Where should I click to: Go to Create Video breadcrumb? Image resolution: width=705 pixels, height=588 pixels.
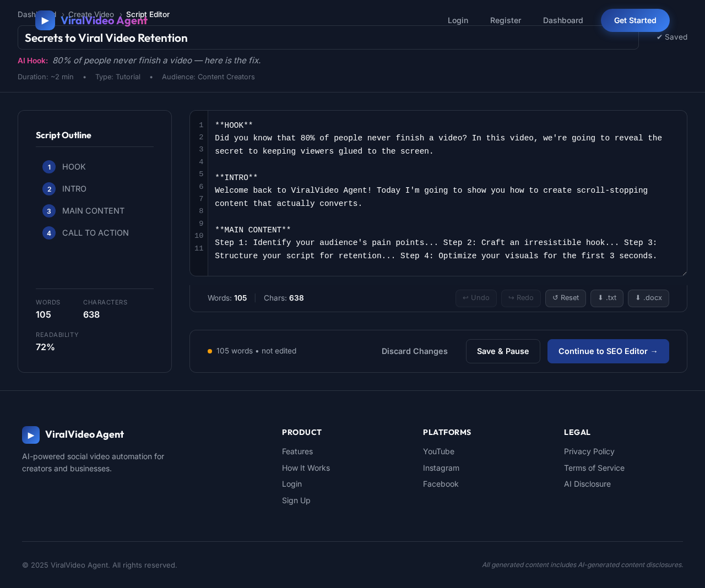pyautogui.click(x=91, y=14)
